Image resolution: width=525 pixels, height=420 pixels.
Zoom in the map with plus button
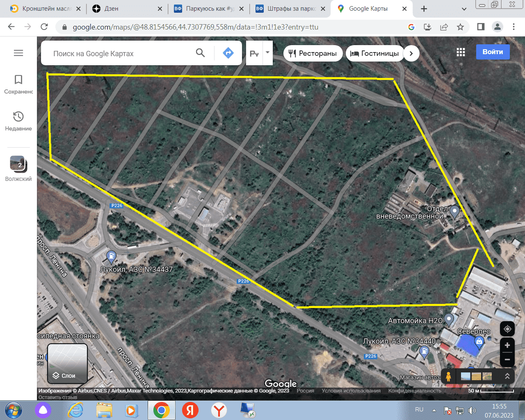point(507,345)
